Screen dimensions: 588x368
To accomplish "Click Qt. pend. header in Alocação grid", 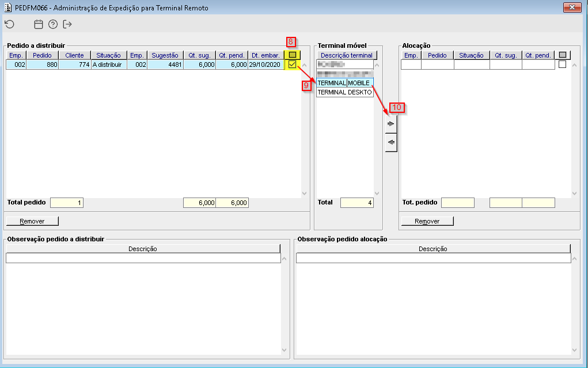I will tap(538, 55).
